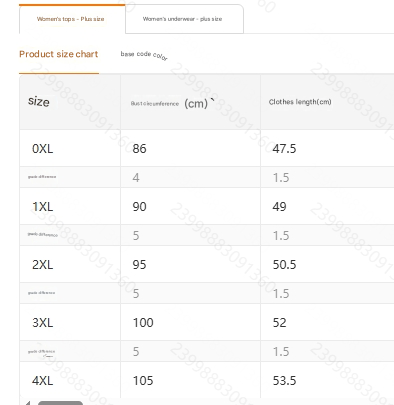Switch to Women's tops - Plus size tab

coord(72,19)
